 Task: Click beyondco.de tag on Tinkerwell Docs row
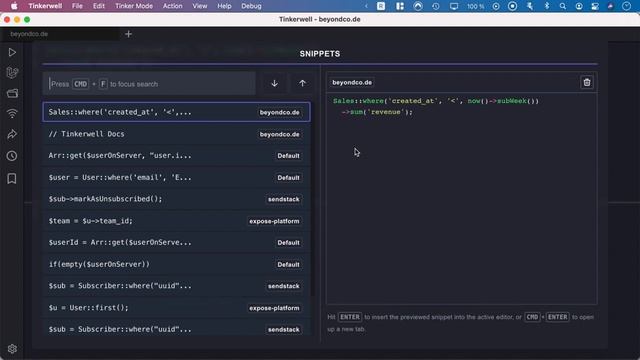[x=280, y=134]
